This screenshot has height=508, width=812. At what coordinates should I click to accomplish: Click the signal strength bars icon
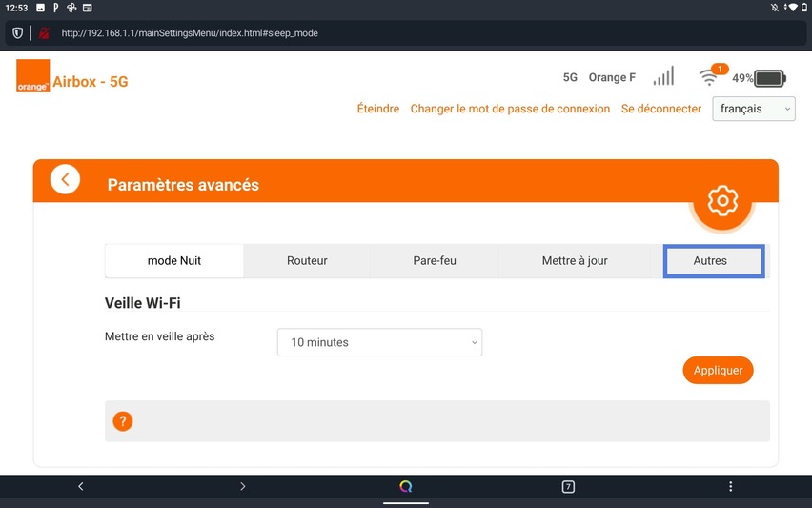663,76
